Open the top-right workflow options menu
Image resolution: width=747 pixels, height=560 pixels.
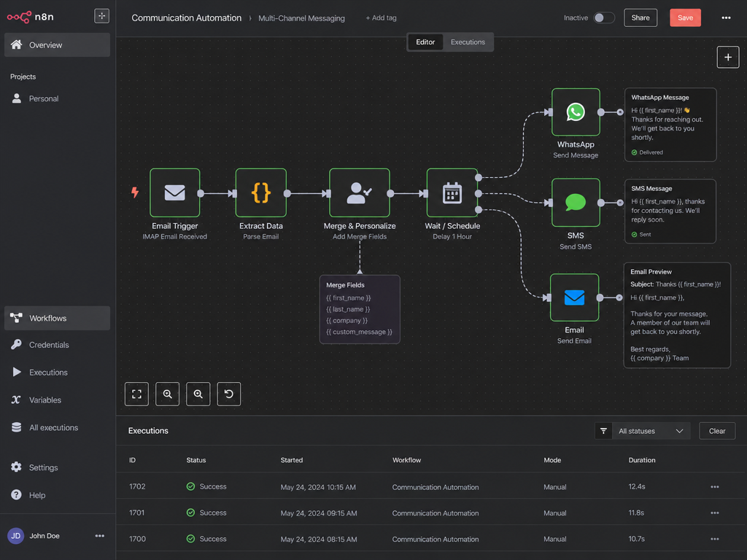pos(726,17)
